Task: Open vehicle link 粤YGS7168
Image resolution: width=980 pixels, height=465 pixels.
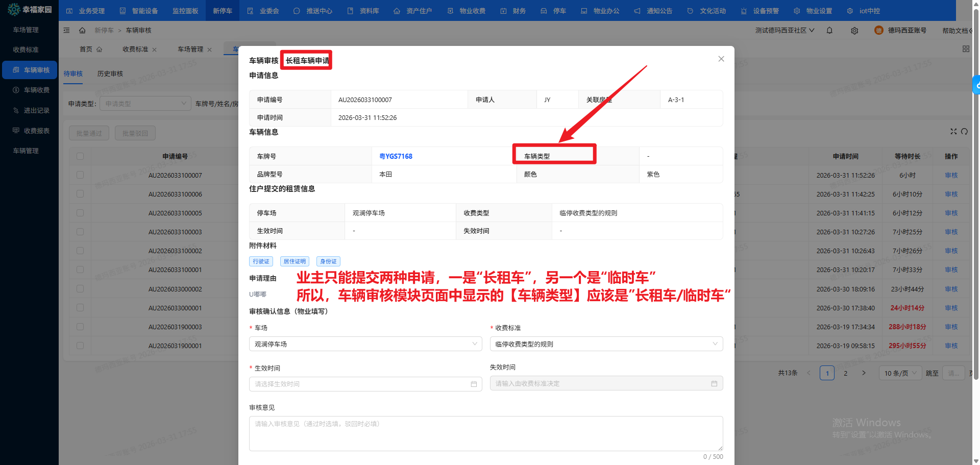Action: (396, 156)
